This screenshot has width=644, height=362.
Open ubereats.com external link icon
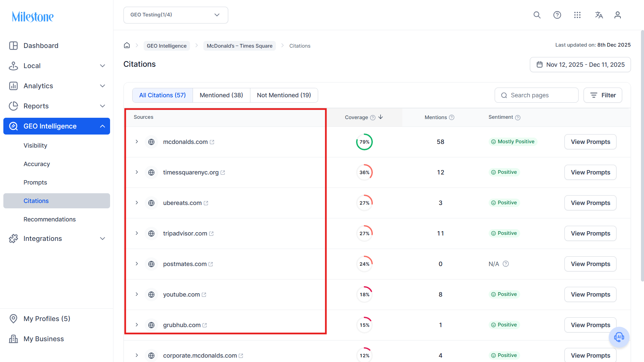pos(206,203)
